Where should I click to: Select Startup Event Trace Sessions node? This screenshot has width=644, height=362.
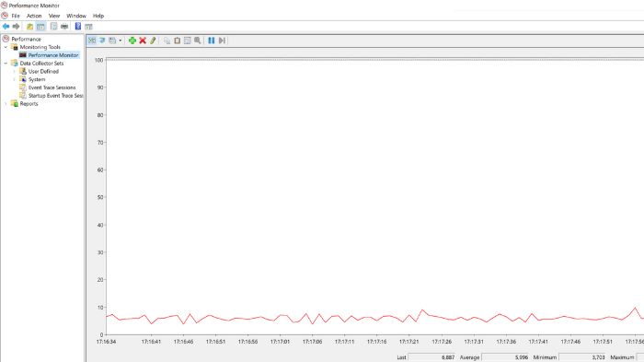pyautogui.click(x=55, y=96)
